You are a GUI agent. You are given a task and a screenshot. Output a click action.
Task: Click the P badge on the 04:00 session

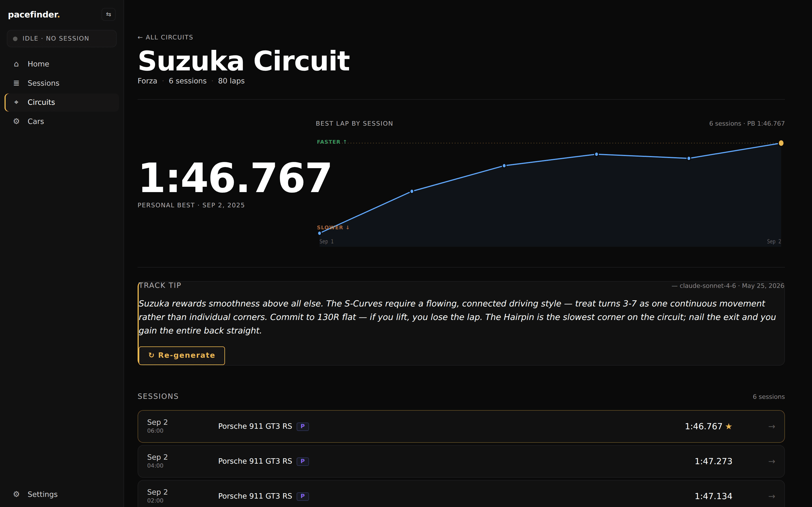303,461
